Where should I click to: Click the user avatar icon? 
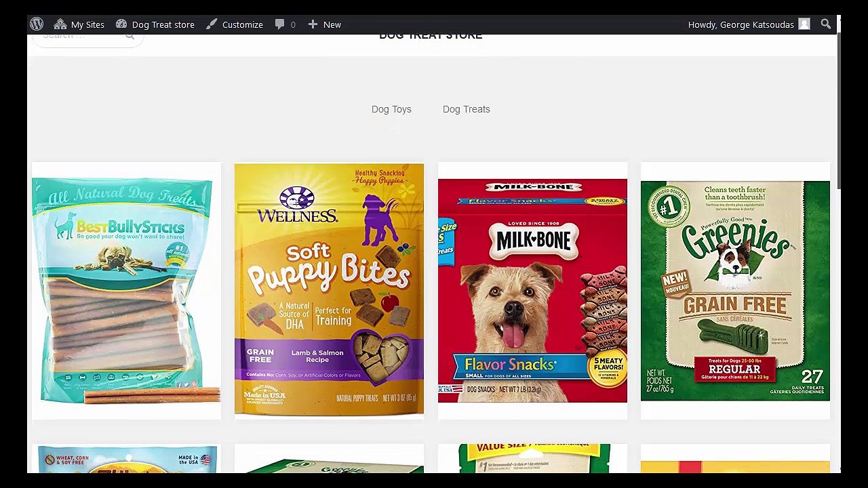click(804, 24)
